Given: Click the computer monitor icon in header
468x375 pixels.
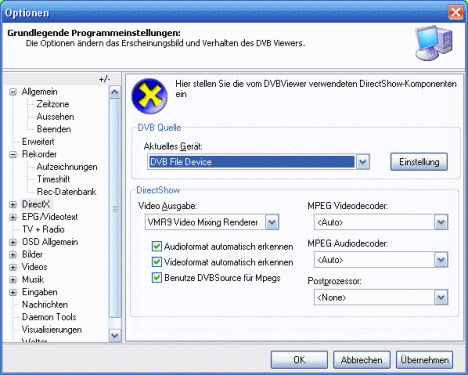Looking at the screenshot, I should pos(434,43).
